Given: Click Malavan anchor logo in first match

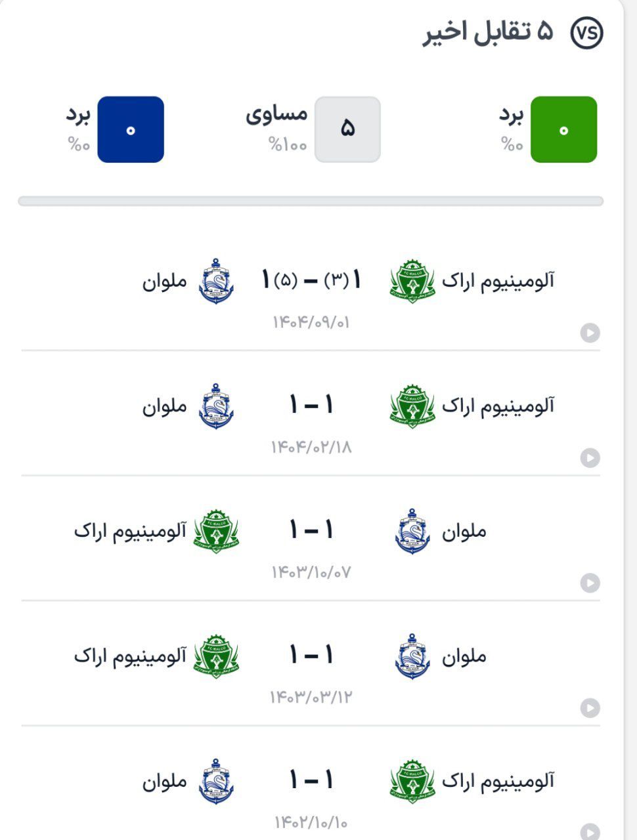Looking at the screenshot, I should click(216, 281).
